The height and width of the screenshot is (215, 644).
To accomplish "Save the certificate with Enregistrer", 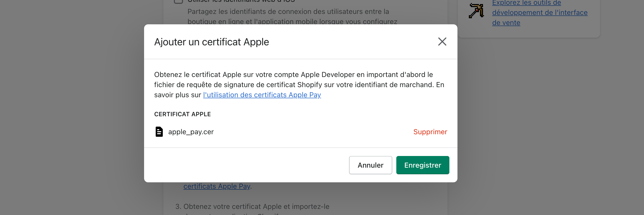I will click(423, 165).
